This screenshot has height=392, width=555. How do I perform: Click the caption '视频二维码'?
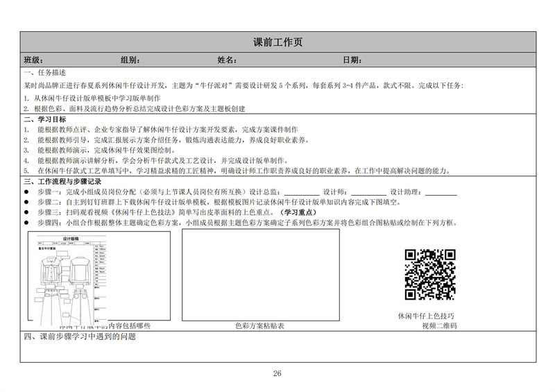tap(439, 326)
